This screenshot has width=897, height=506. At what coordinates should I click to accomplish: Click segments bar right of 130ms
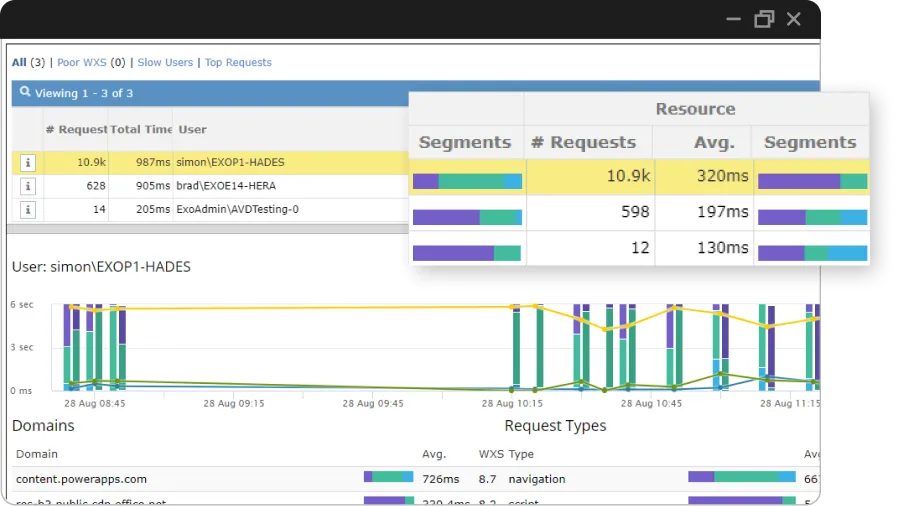[x=812, y=253]
